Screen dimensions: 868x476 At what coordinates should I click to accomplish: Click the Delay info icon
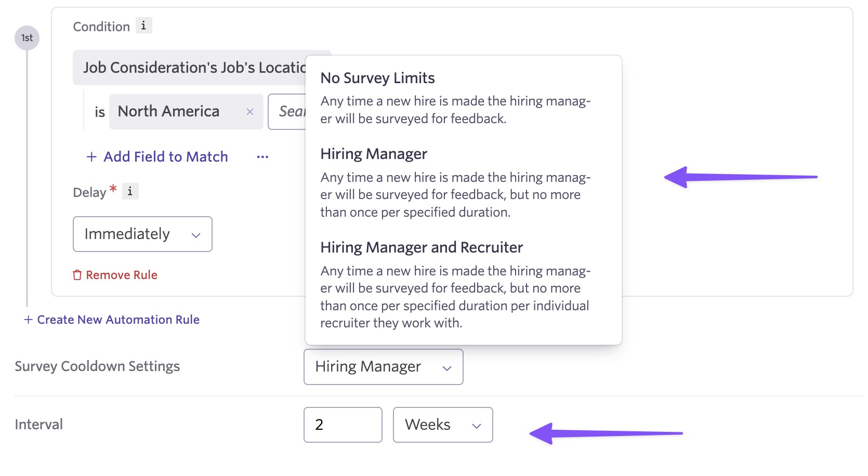130,191
